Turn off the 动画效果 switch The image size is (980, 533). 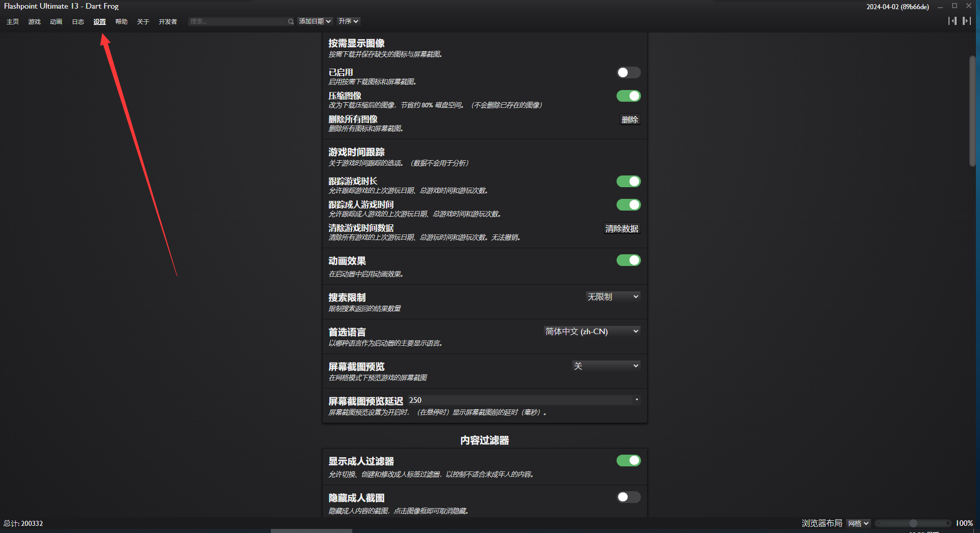click(x=629, y=260)
